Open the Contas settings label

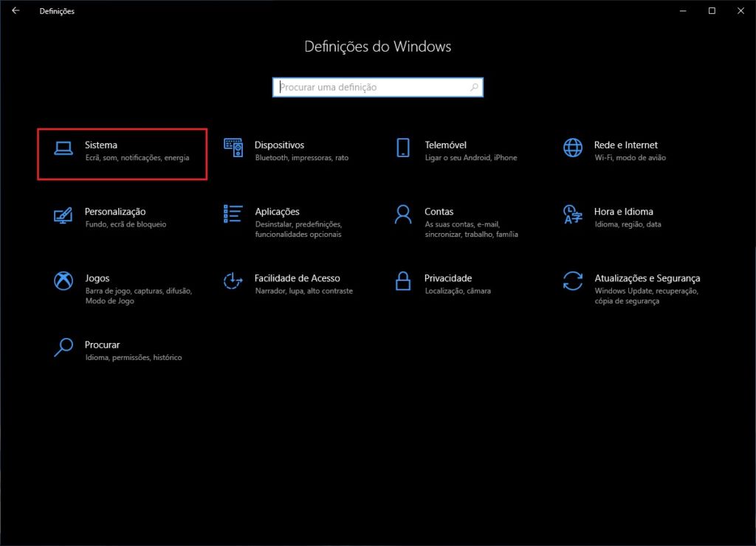coord(439,212)
